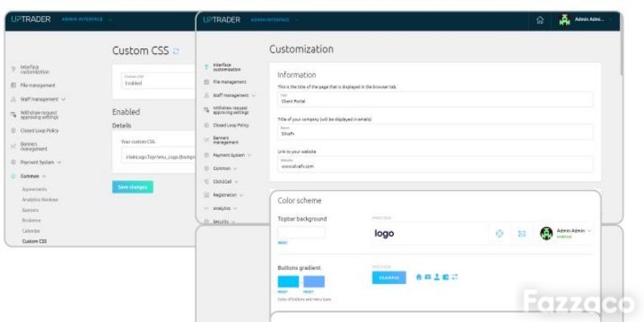
Task: Open the Custom CSS Enabled dropdown
Action: click(x=158, y=81)
